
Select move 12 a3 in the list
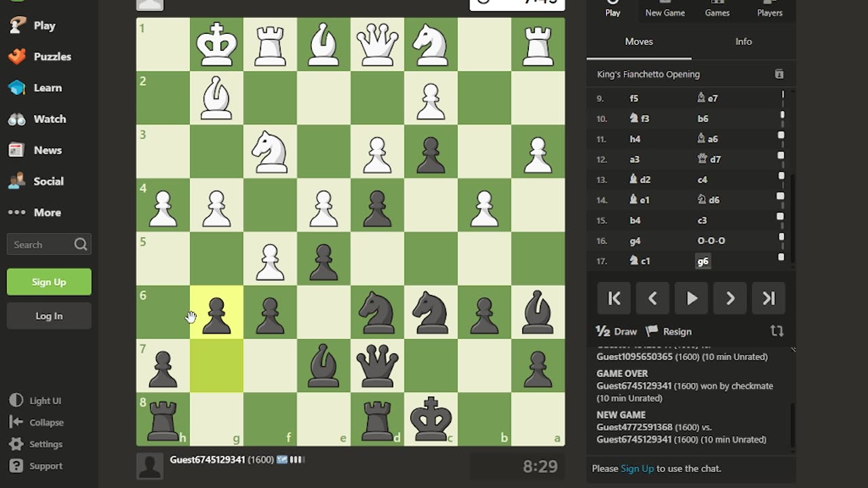[634, 159]
